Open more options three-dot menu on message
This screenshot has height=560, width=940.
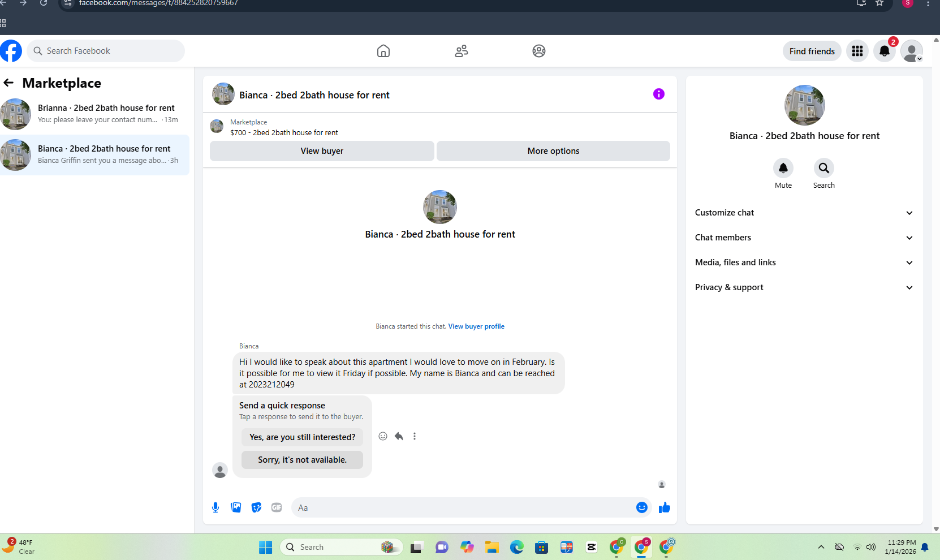click(415, 436)
